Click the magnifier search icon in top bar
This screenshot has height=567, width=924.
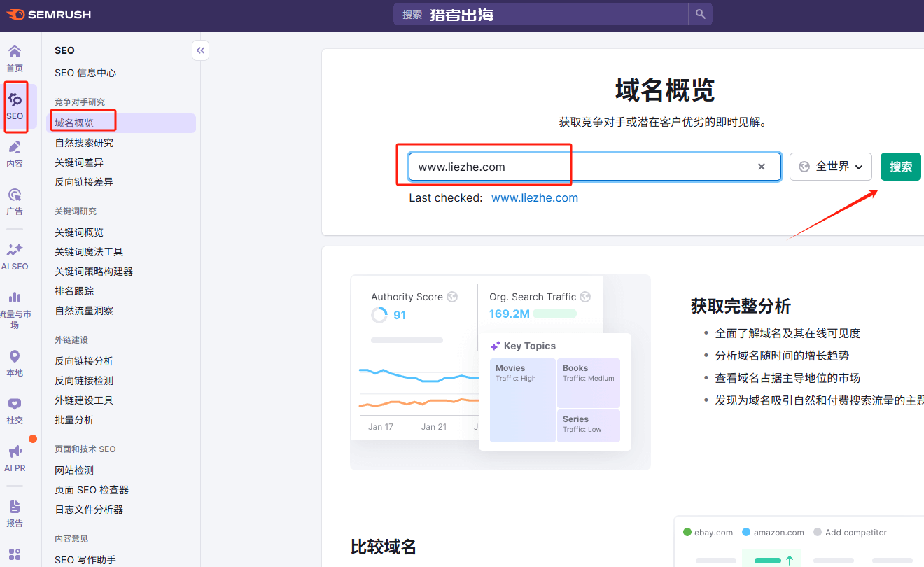700,14
